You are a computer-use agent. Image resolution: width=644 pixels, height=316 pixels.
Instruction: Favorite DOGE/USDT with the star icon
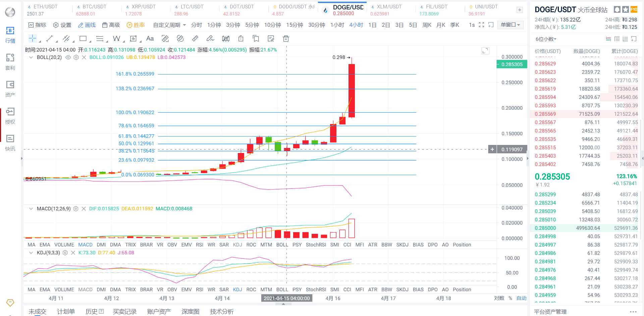pyautogui.click(x=626, y=9)
